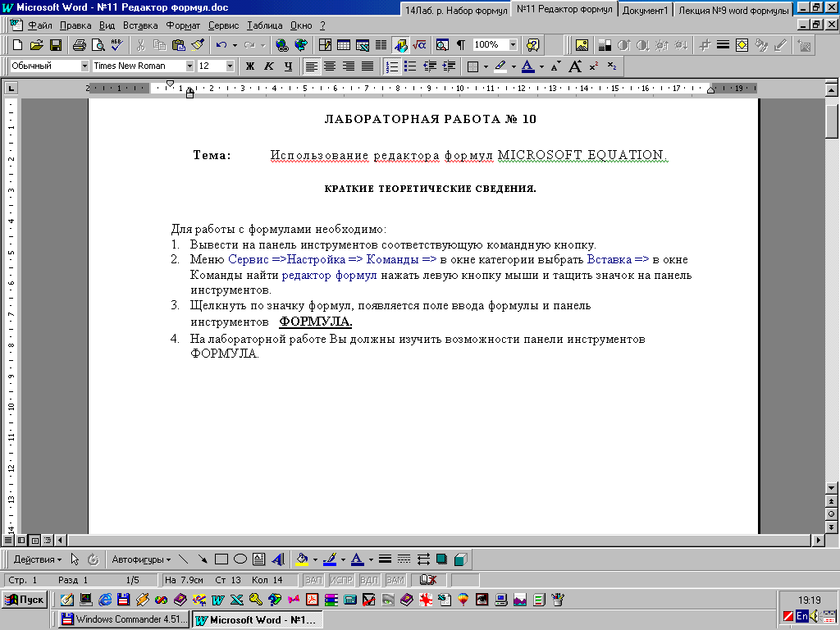
Task: Insert an Excel worksheet
Action: [x=362, y=45]
